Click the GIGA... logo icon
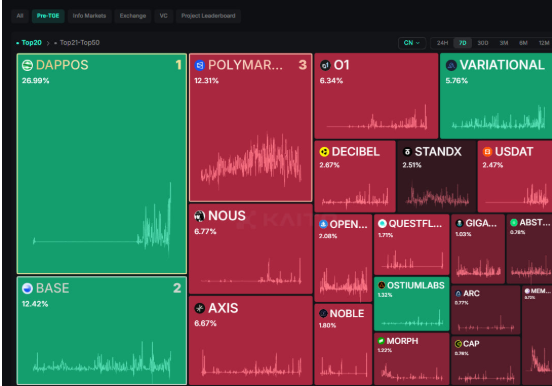The width and height of the screenshot is (552, 386). (459, 223)
